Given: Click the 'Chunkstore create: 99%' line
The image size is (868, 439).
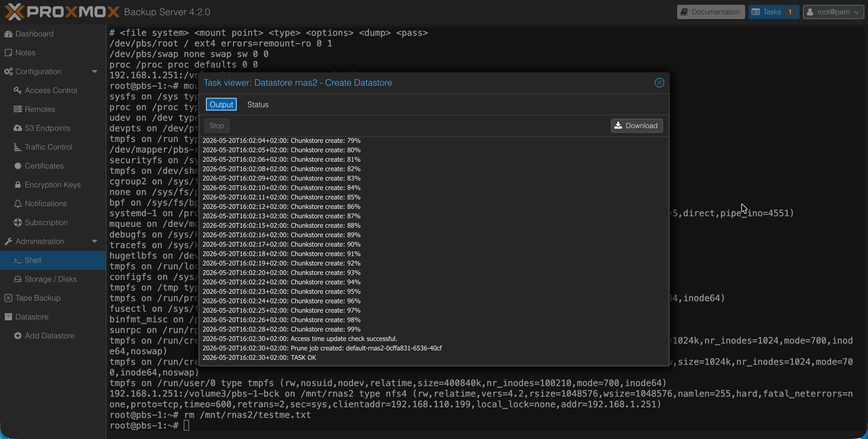Looking at the screenshot, I should (x=282, y=329).
